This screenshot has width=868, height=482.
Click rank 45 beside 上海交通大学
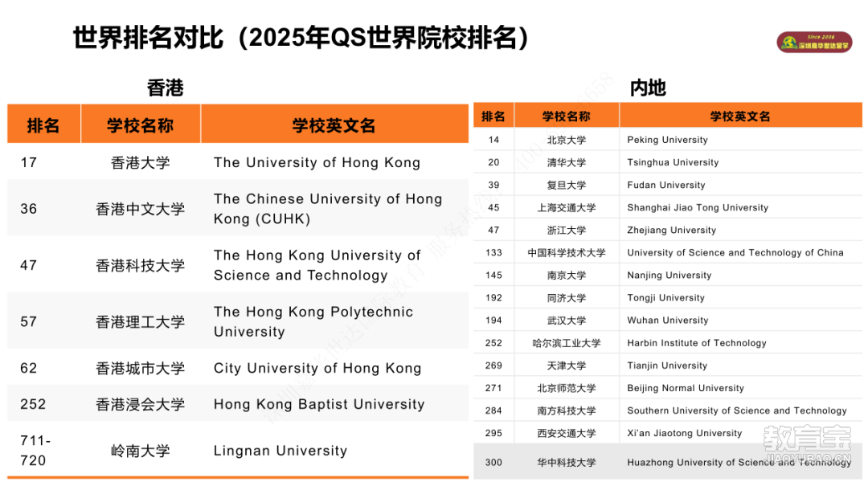(x=493, y=207)
